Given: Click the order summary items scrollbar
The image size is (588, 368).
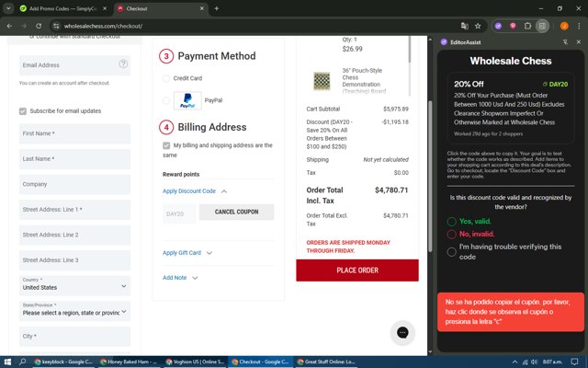Looking at the screenshot, I should point(409,50).
